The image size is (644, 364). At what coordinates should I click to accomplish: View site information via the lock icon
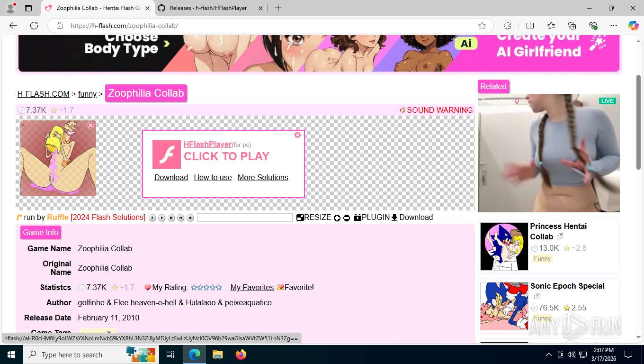[60, 26]
